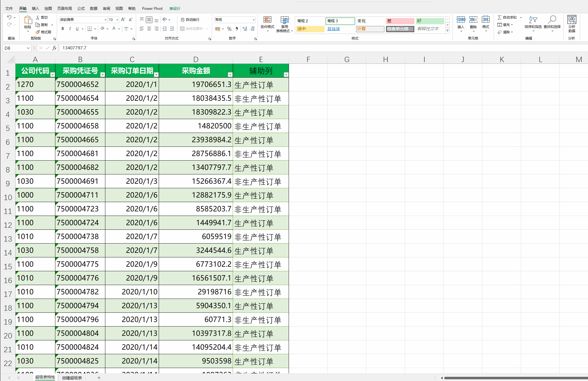
Task: Apply the yellow 适中 cell style swatch
Action: [310, 29]
